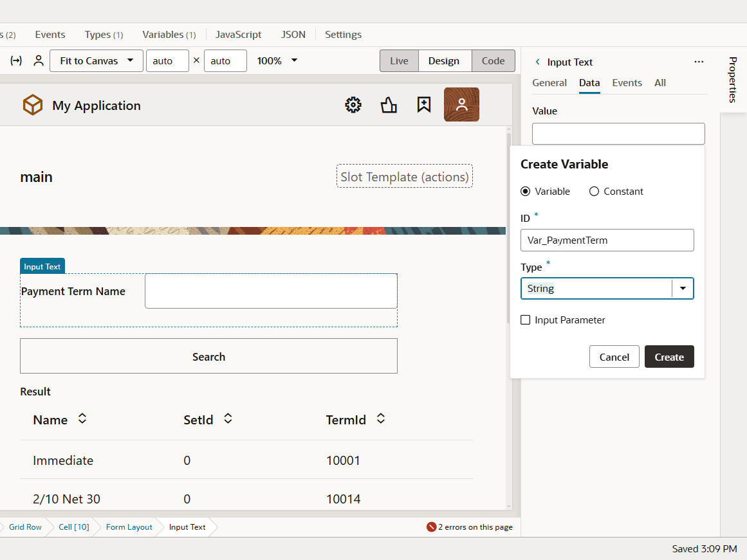Click the Immediate row name cell
The image size is (747, 560).
tap(63, 460)
